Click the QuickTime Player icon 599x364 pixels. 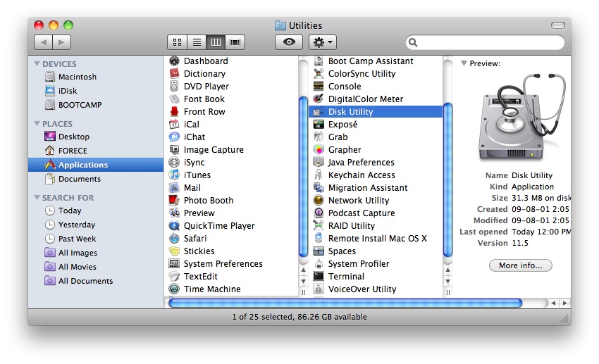(174, 225)
